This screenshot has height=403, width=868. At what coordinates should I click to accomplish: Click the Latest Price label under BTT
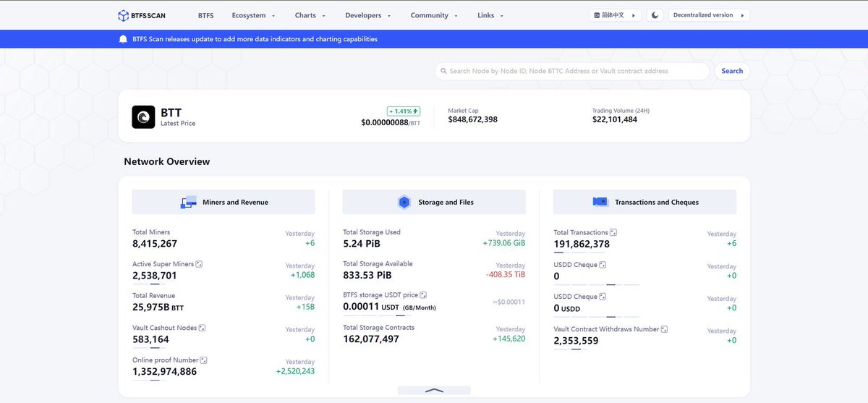(x=178, y=124)
